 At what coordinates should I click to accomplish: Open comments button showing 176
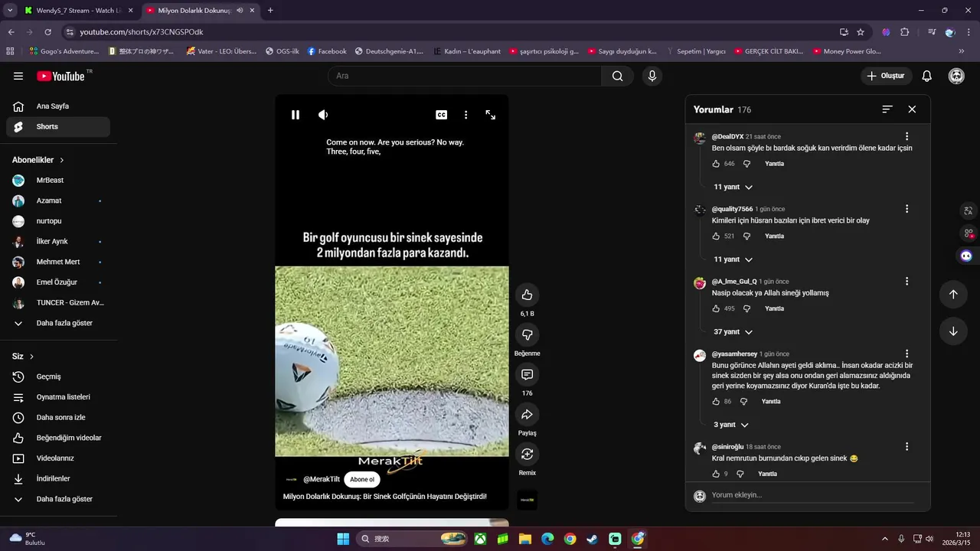click(x=528, y=374)
